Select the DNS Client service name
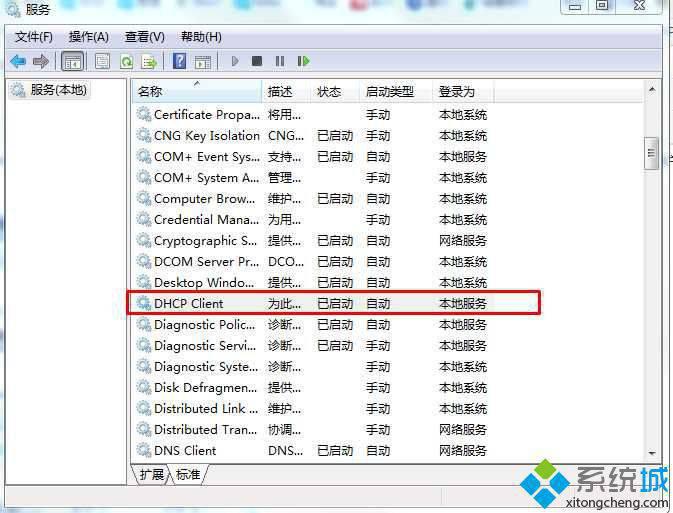Screen dimensions: 673x513 [185, 450]
